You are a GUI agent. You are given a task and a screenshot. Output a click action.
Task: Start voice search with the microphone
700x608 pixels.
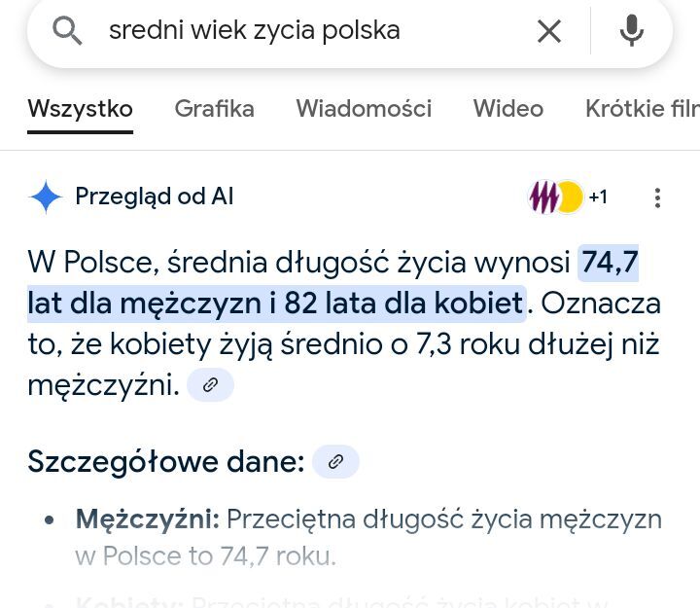click(632, 31)
